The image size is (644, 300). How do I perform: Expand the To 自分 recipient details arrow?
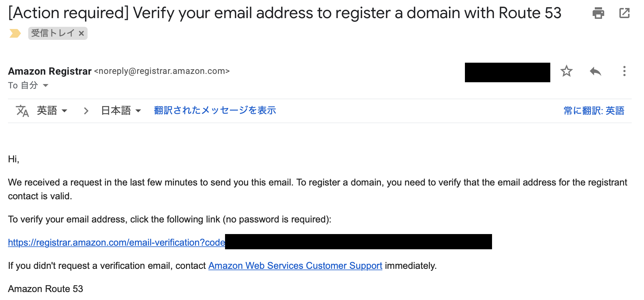46,86
